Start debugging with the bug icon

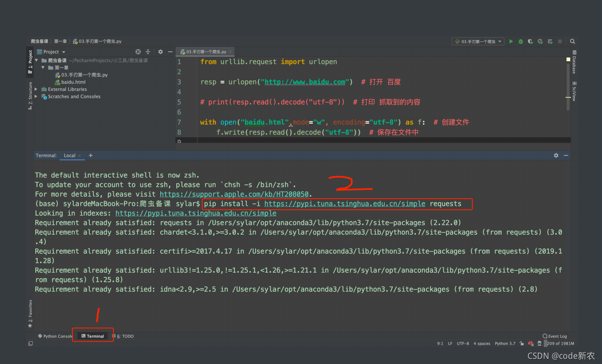click(521, 41)
